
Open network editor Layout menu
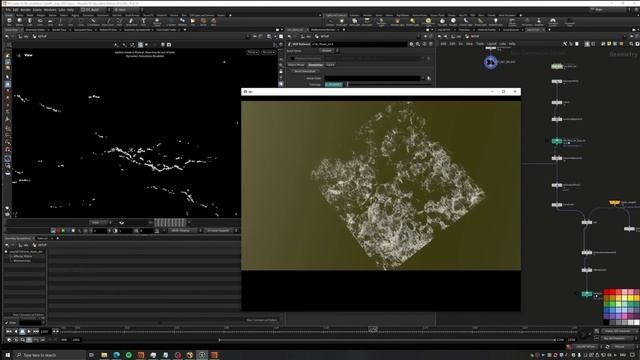[x=491, y=44]
